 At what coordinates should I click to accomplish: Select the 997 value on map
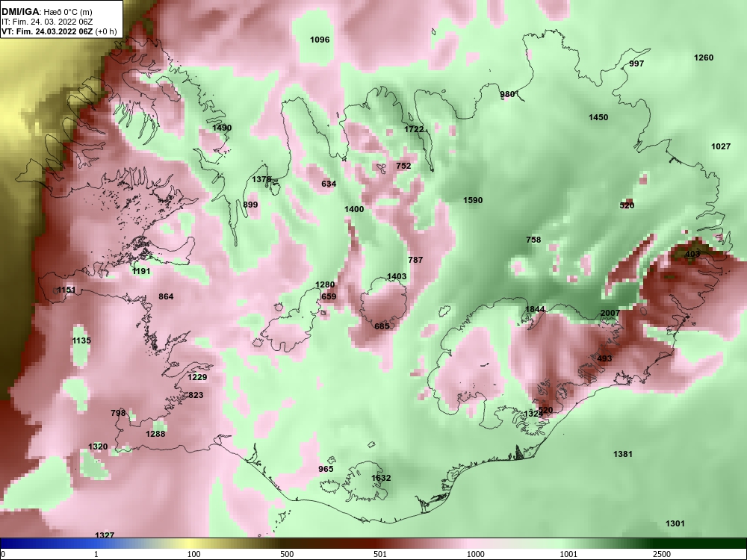click(x=636, y=63)
